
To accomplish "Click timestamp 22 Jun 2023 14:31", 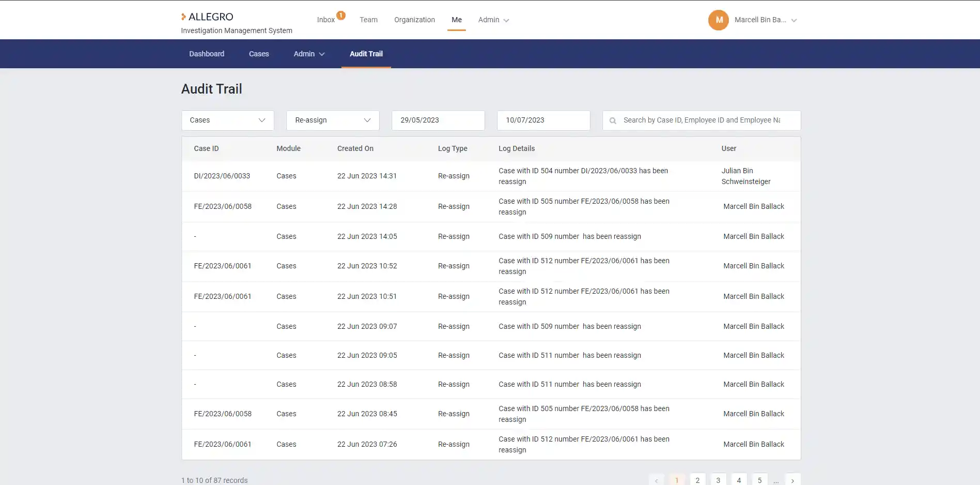I will point(367,176).
